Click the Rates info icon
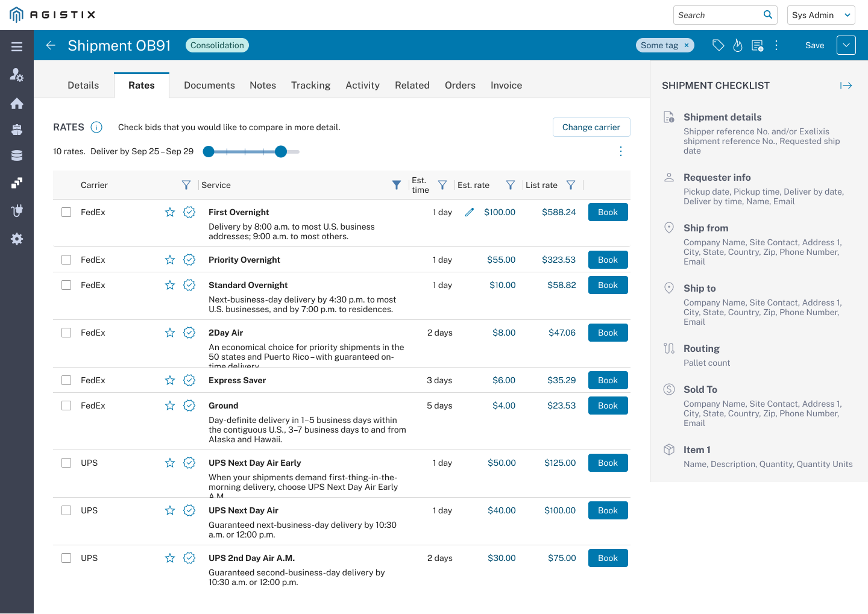868x614 pixels. pos(96,127)
